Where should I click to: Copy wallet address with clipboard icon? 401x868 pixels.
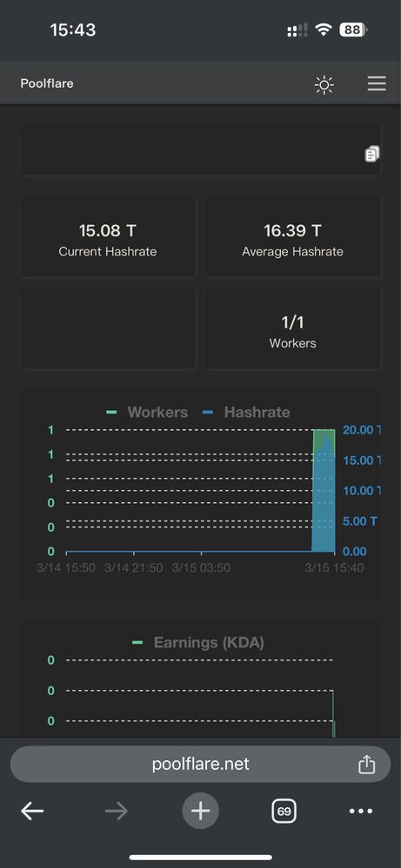[x=372, y=154]
